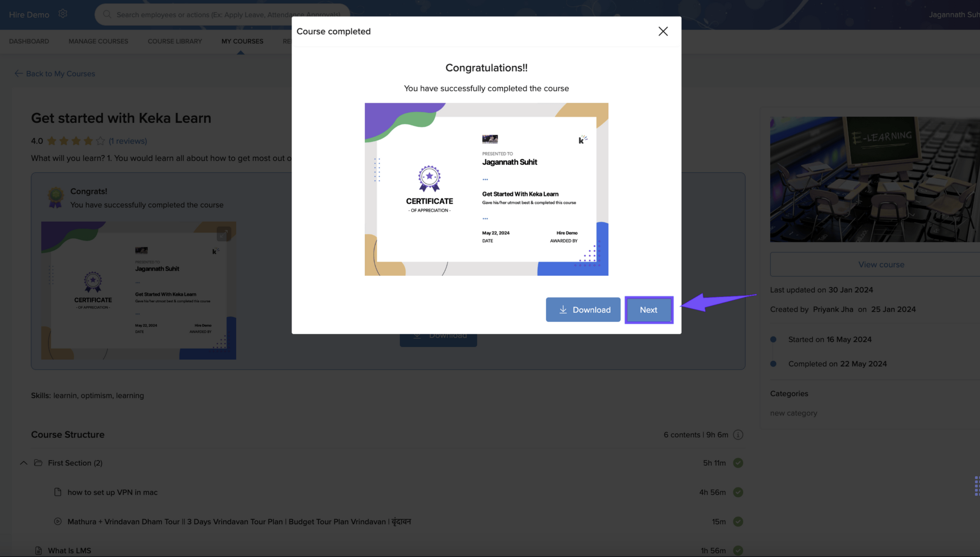Click the search magnifier icon

click(x=107, y=14)
